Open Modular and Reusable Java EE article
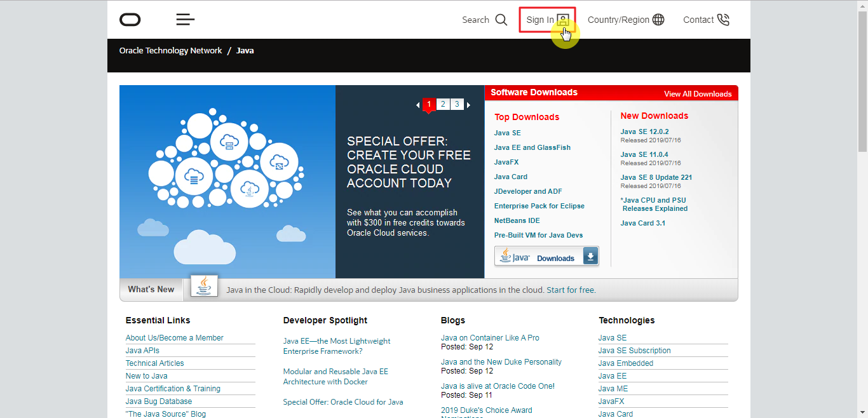Screen dimensions: 868x418 [x=336, y=377]
